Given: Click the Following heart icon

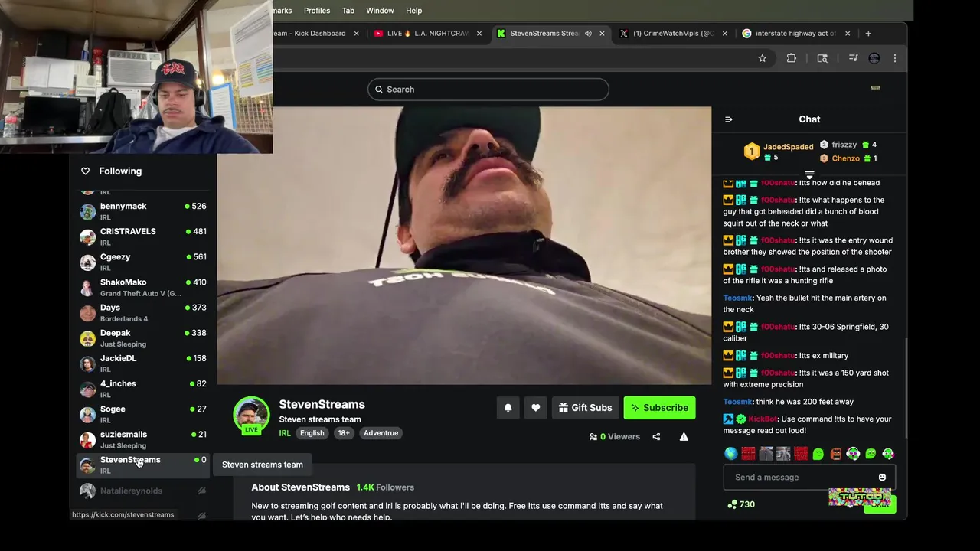Looking at the screenshot, I should 85,171.
